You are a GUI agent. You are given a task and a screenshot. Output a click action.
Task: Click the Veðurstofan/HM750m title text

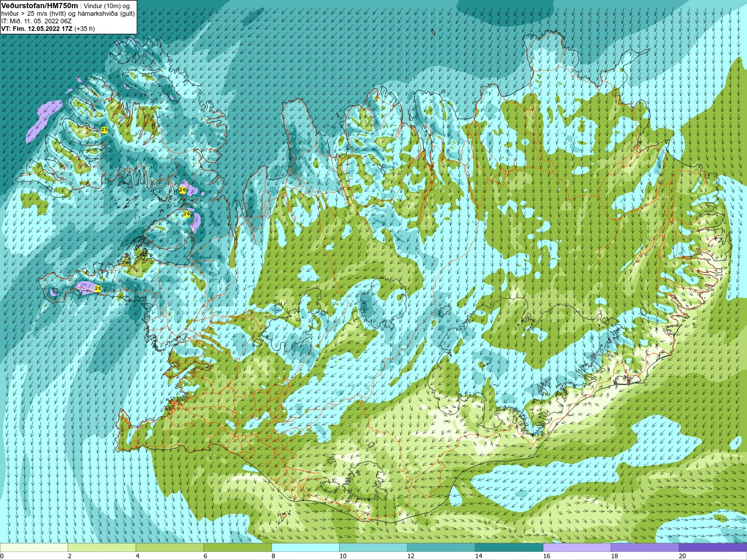39,5
